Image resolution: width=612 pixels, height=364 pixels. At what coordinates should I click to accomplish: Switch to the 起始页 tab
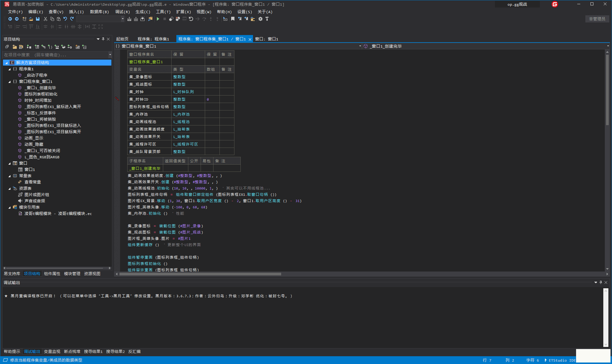tap(122, 39)
